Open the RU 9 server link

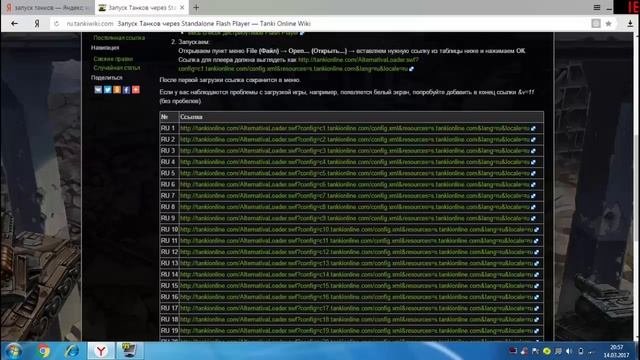coord(355,218)
